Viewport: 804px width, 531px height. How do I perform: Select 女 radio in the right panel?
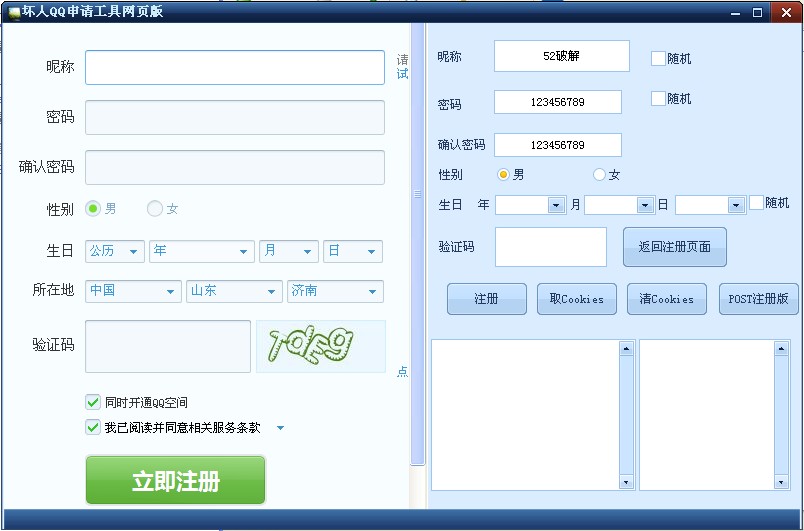click(x=599, y=175)
